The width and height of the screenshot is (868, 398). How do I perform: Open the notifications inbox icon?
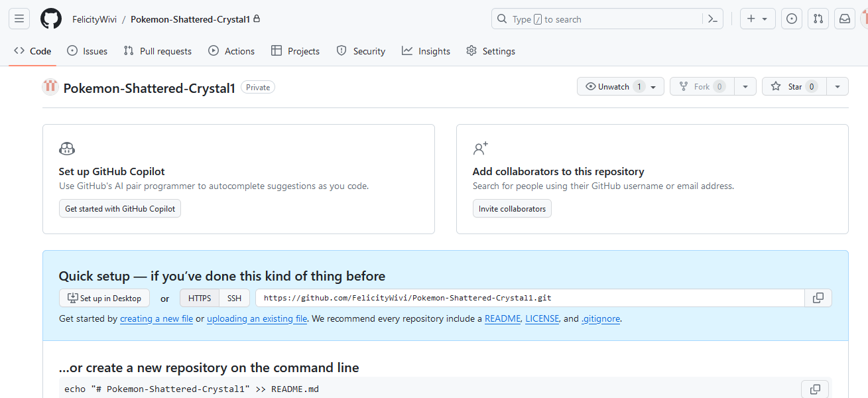[x=845, y=19]
